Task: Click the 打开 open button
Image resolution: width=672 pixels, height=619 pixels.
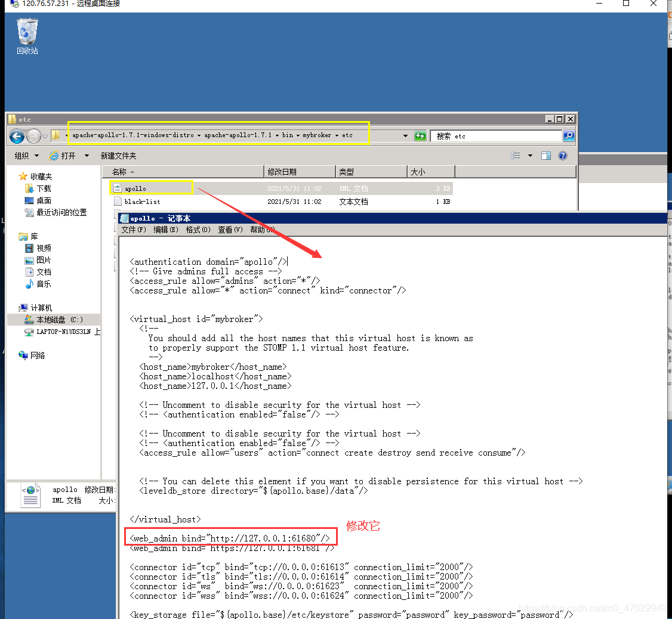Action: 63,156
